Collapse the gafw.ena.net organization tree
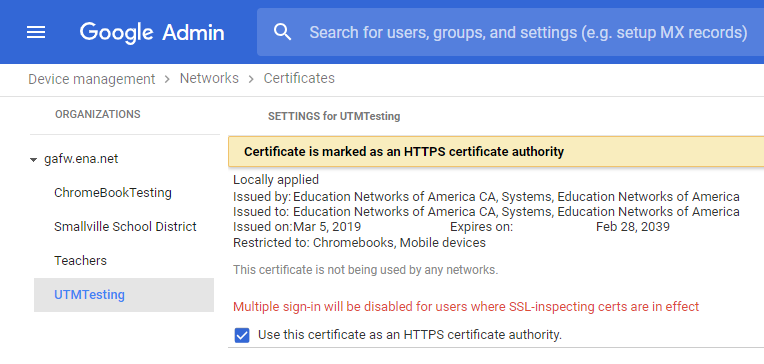Image resolution: width=764 pixels, height=364 pixels. (x=34, y=160)
